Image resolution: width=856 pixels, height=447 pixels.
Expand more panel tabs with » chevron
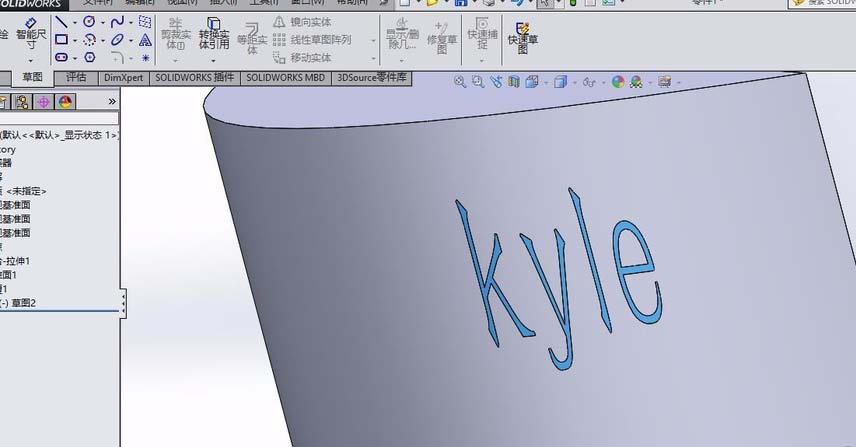click(112, 102)
